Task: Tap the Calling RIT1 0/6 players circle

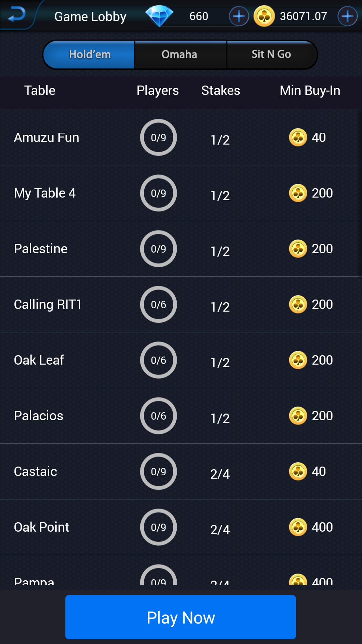Action: [x=158, y=305]
